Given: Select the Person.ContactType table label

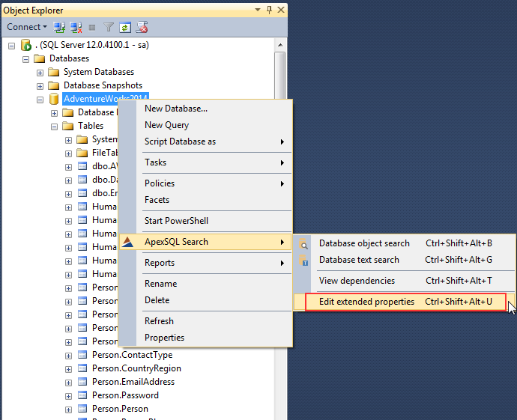Looking at the screenshot, I should coord(132,355).
